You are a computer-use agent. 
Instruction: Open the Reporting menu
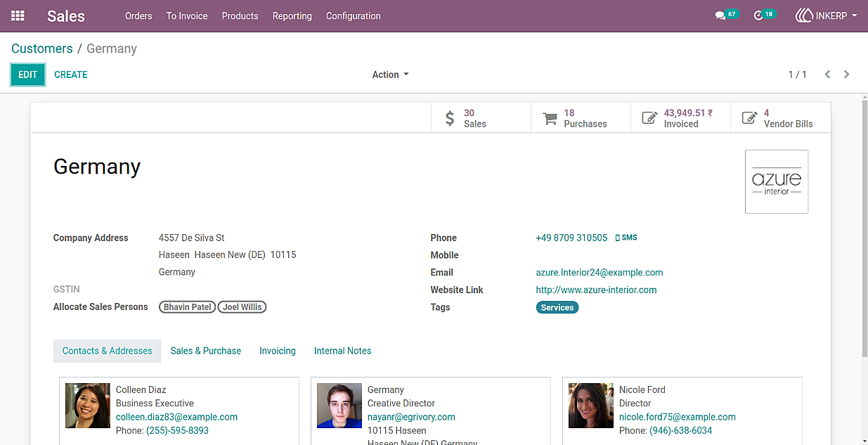point(292,15)
